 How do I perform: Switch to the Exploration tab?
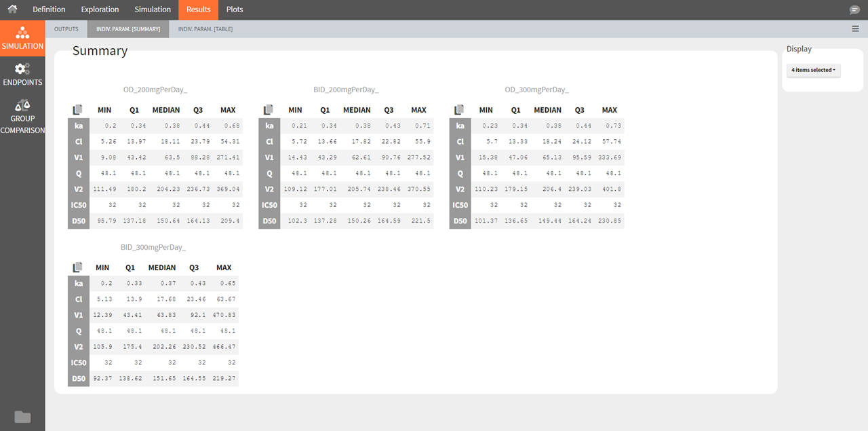click(x=100, y=10)
